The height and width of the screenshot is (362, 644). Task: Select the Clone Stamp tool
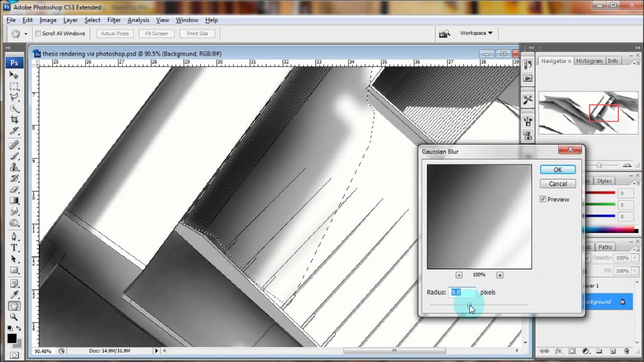[14, 167]
